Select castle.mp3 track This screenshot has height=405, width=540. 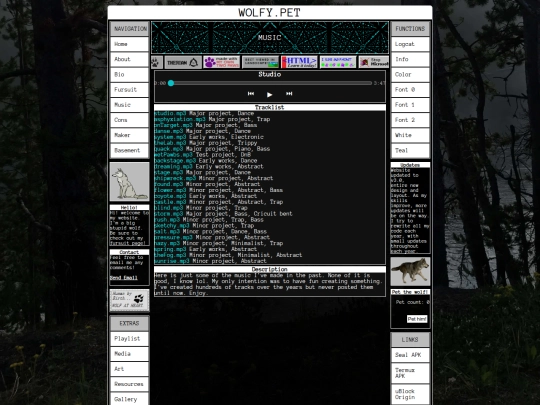[170, 202]
